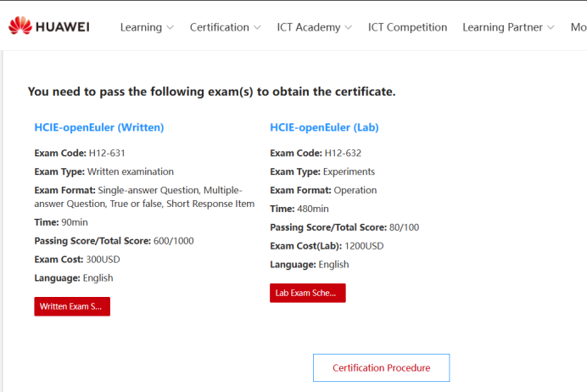Expand the Certification dropdown chevron
The width and height of the screenshot is (587, 392).
click(257, 28)
